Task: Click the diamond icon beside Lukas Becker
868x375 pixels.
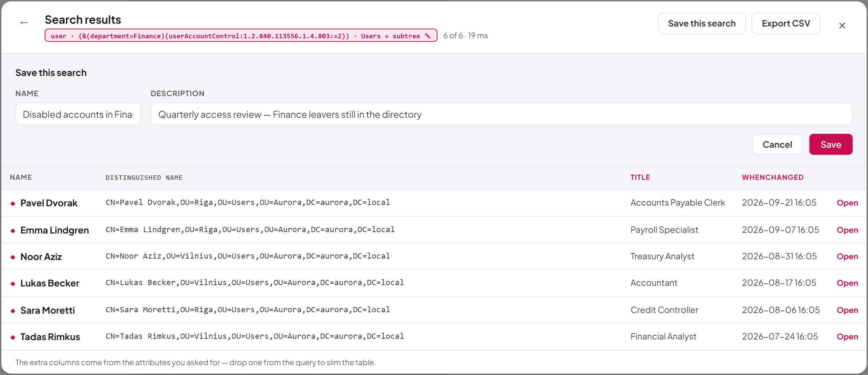Action: pyautogui.click(x=13, y=284)
